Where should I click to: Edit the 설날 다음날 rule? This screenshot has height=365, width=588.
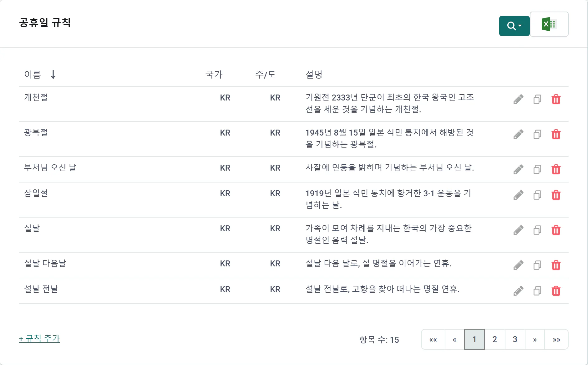click(518, 265)
